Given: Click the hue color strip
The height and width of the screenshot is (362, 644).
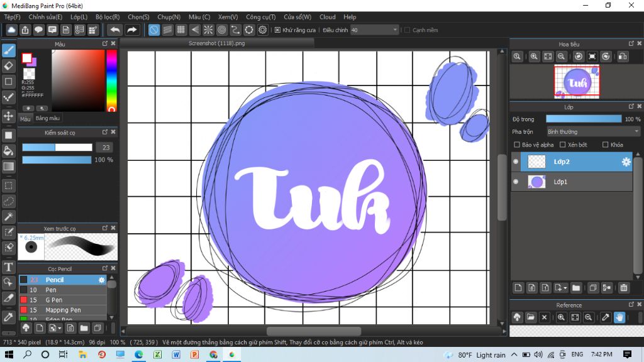Looking at the screenshot, I should click(111, 80).
